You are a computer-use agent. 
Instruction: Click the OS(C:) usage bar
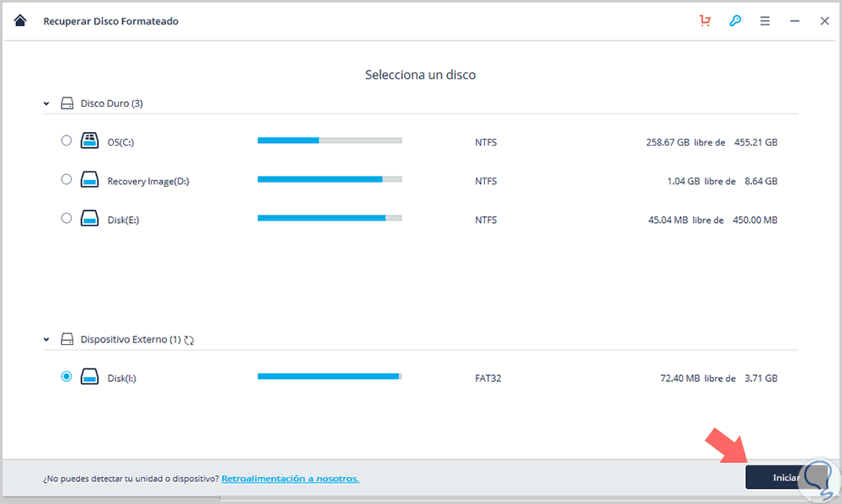[329, 141]
